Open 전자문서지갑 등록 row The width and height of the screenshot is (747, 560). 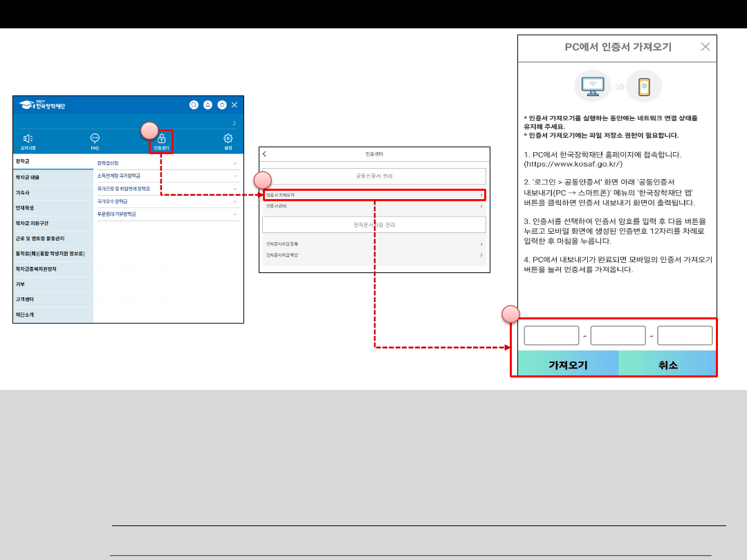pos(373,244)
